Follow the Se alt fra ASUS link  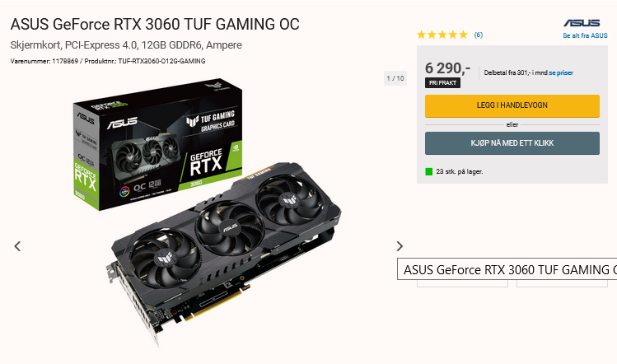point(585,35)
